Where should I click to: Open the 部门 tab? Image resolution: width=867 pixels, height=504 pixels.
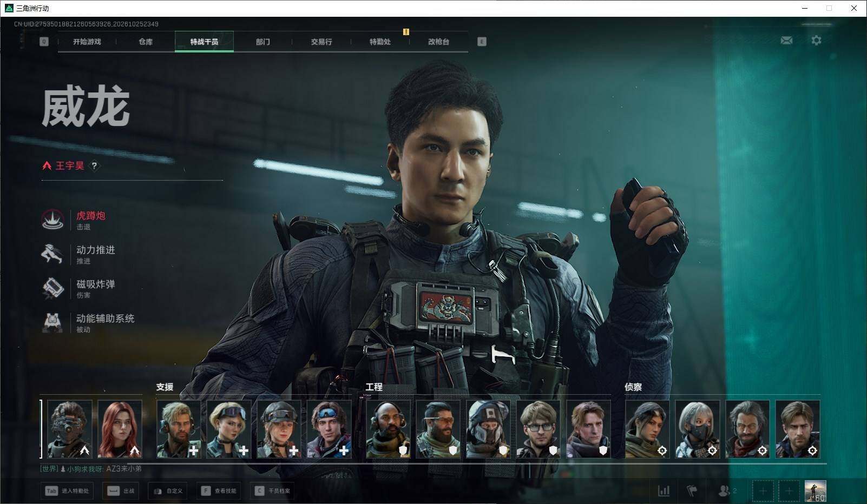(x=263, y=42)
